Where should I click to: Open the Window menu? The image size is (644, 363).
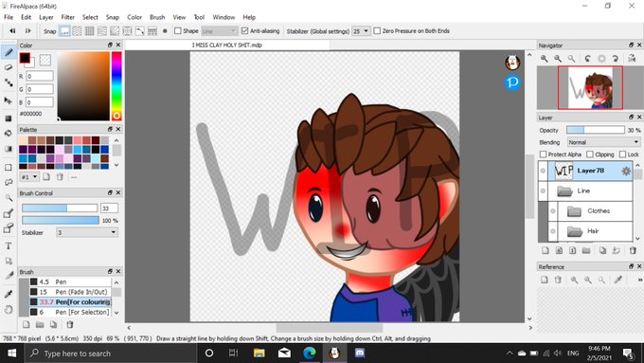tap(224, 17)
